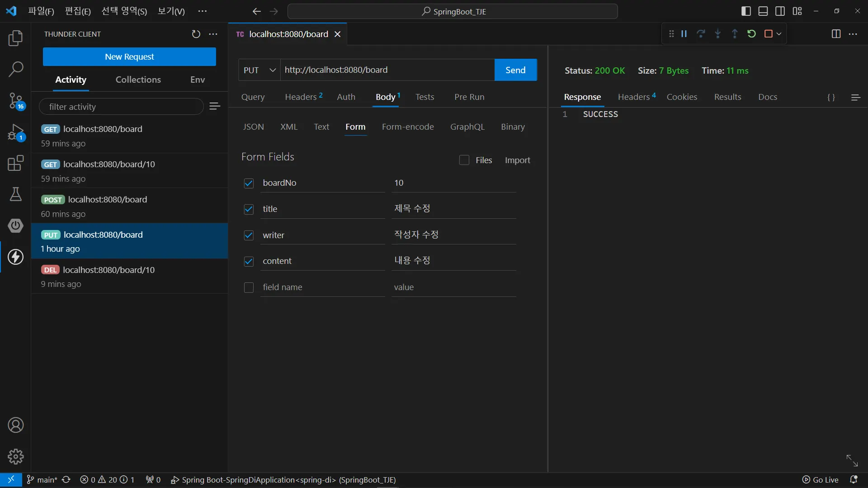868x488 pixels.
Task: Open the PUT method dropdown
Action: click(x=259, y=70)
